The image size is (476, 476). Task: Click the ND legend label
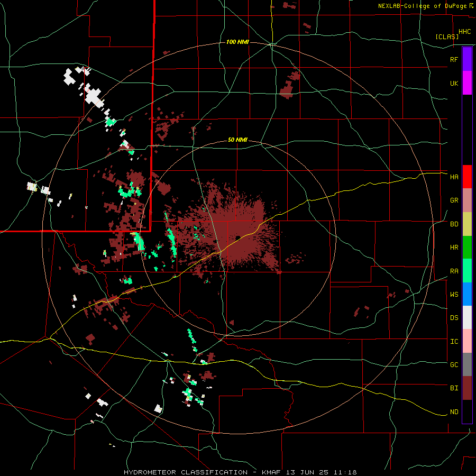454,412
